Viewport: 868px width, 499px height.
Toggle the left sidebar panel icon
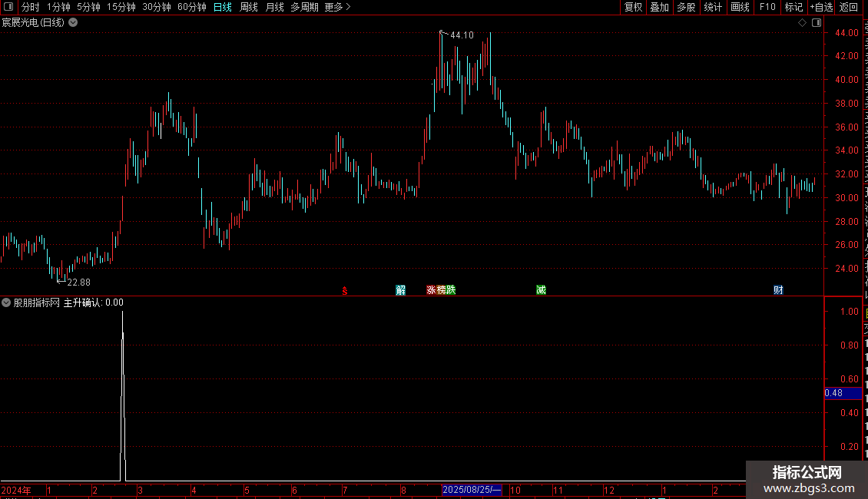point(8,7)
